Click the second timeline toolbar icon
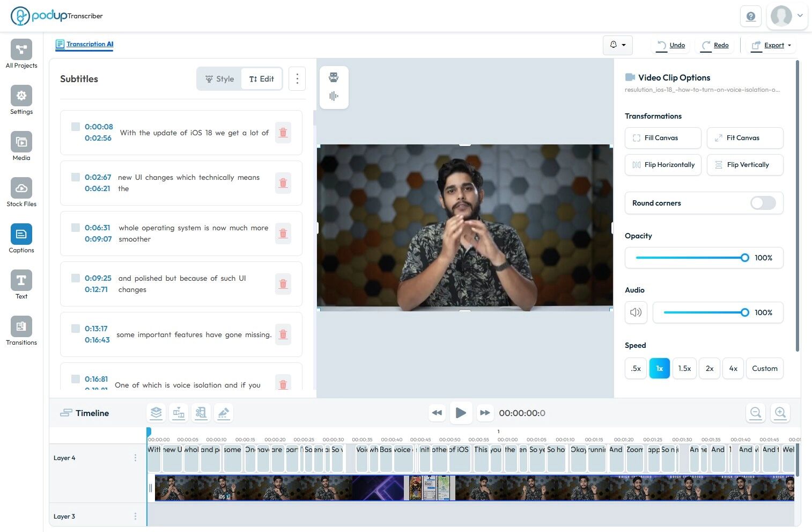The width and height of the screenshot is (812, 532). coord(179,413)
